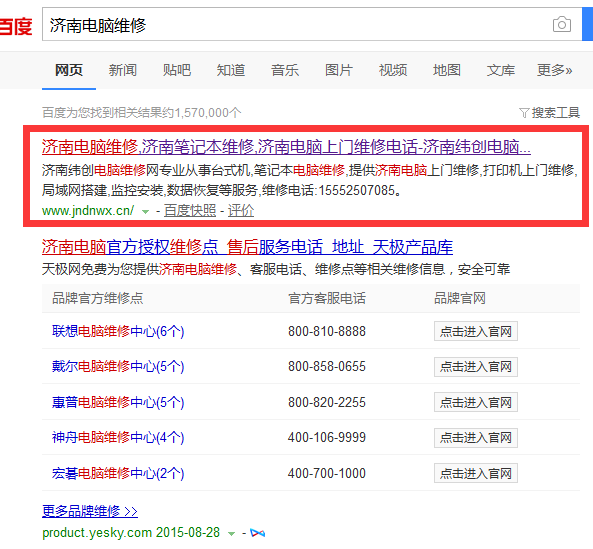Open 宏碁电脑维修中心(2个) link
This screenshot has height=549, width=593.
click(x=118, y=473)
